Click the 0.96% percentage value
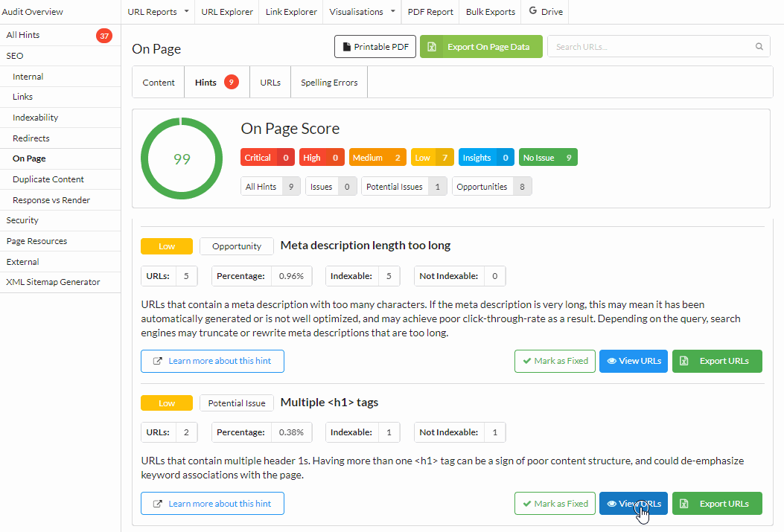 [x=292, y=276]
